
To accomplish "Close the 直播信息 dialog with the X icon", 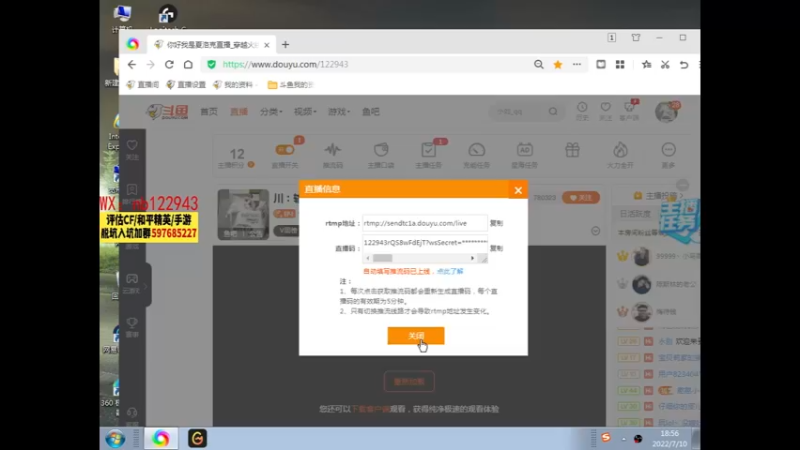I will click(518, 190).
